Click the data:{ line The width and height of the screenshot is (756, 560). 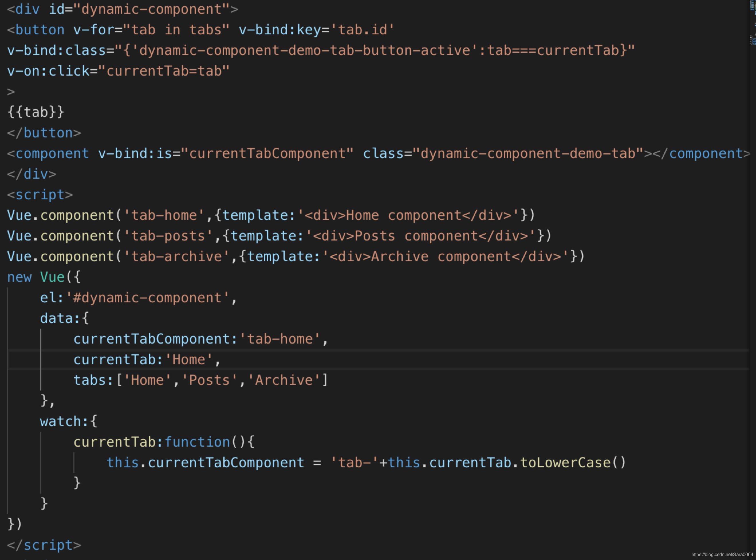[64, 319]
